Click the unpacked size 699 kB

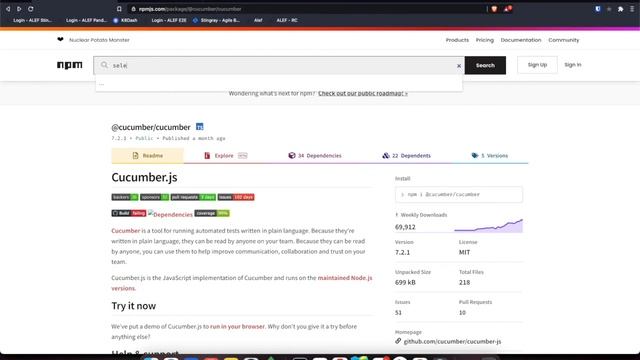point(405,282)
